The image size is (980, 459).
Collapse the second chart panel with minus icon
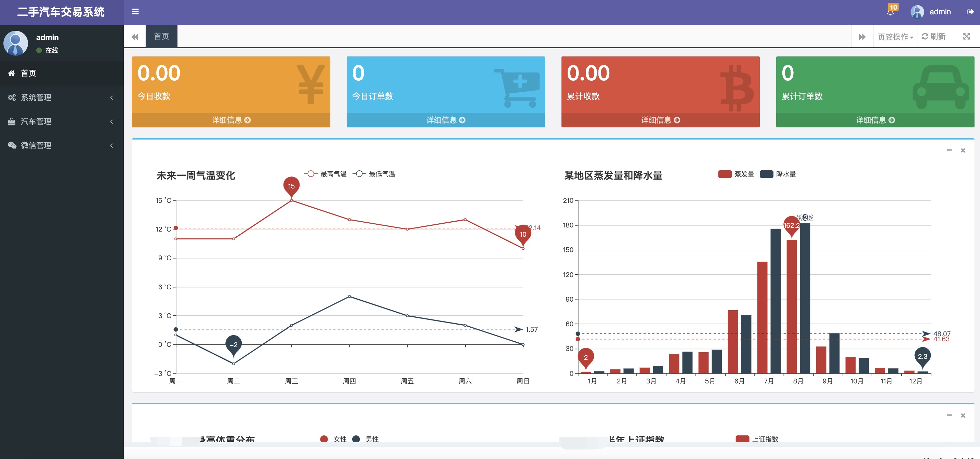[949, 415]
